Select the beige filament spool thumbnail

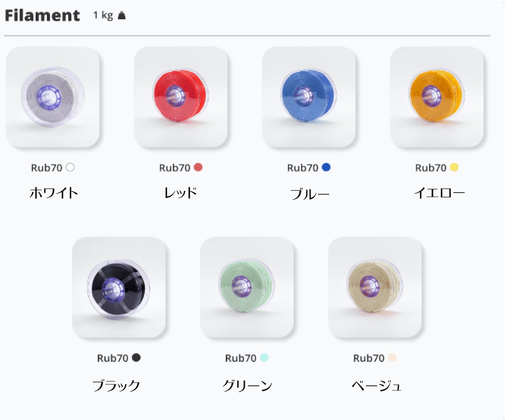coord(375,287)
